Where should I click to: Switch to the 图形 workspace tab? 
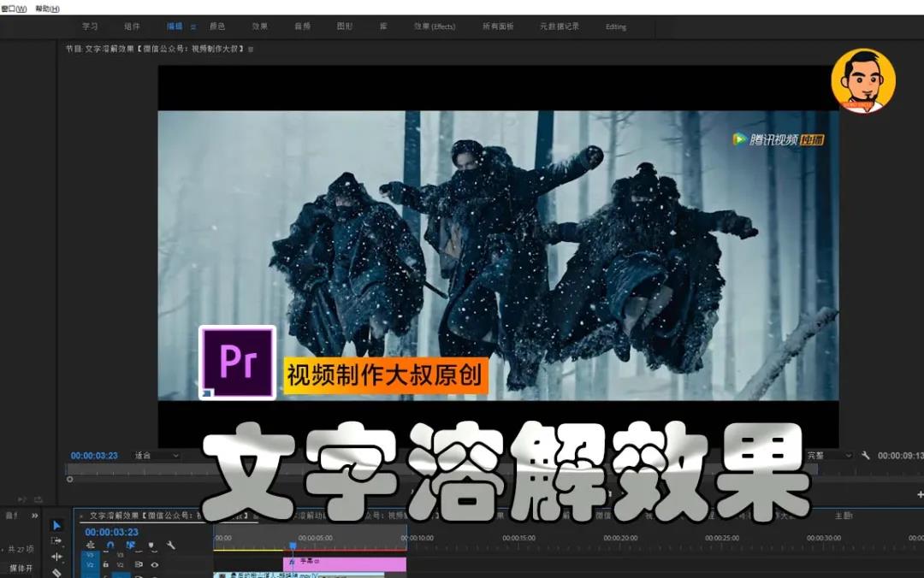[x=344, y=27]
